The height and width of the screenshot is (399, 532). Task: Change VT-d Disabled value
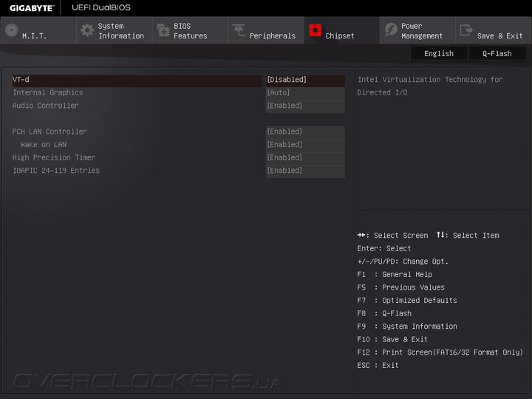point(305,80)
